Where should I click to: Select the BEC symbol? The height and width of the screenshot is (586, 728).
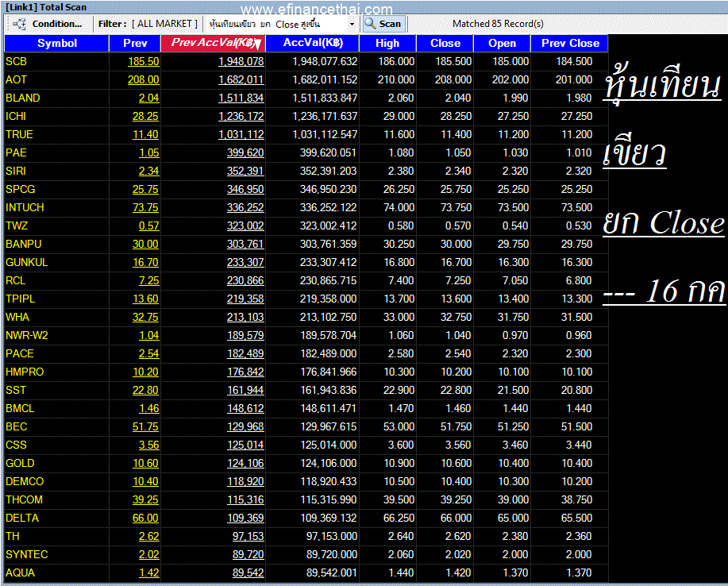17,426
